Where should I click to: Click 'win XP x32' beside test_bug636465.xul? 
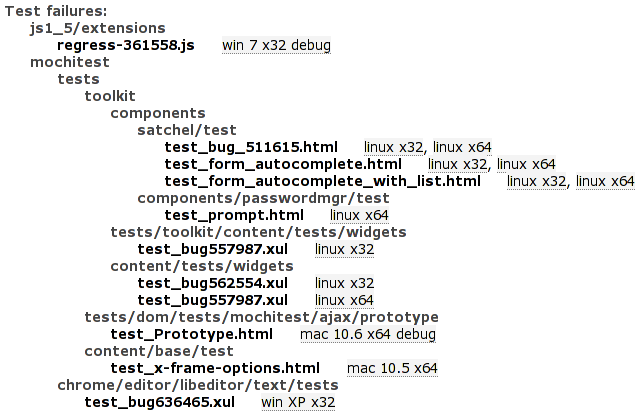(298, 402)
